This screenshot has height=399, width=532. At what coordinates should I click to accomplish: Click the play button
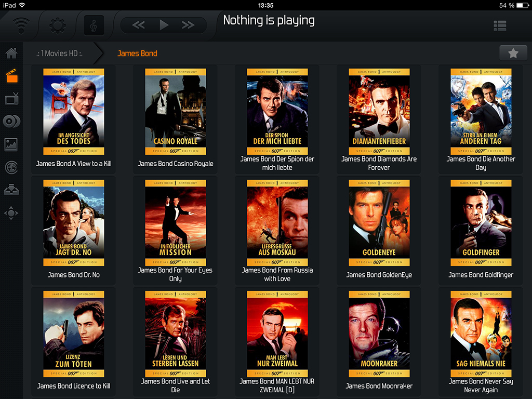click(x=164, y=25)
